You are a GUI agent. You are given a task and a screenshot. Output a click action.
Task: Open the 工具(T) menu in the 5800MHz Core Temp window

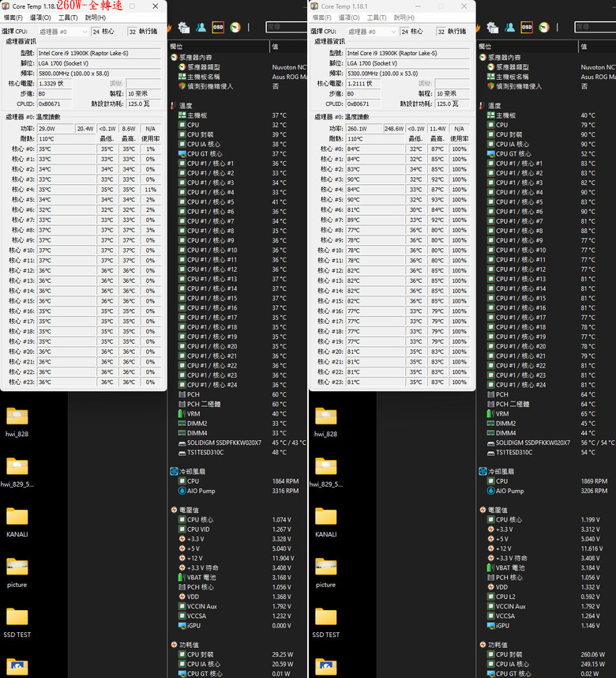68,17
